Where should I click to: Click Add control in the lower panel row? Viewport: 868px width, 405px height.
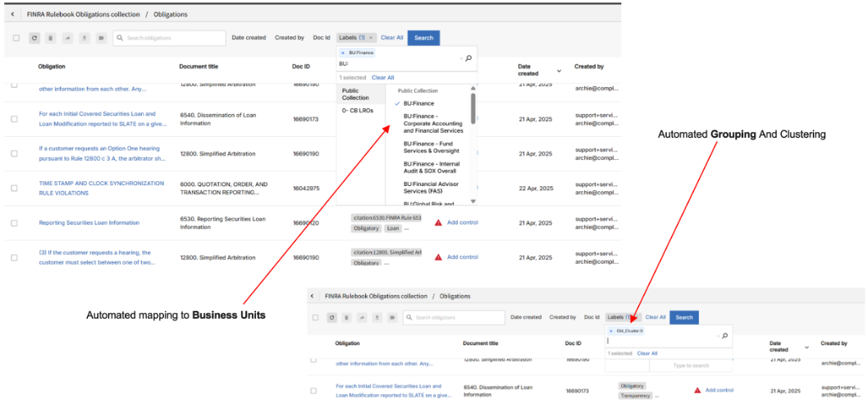click(x=719, y=390)
